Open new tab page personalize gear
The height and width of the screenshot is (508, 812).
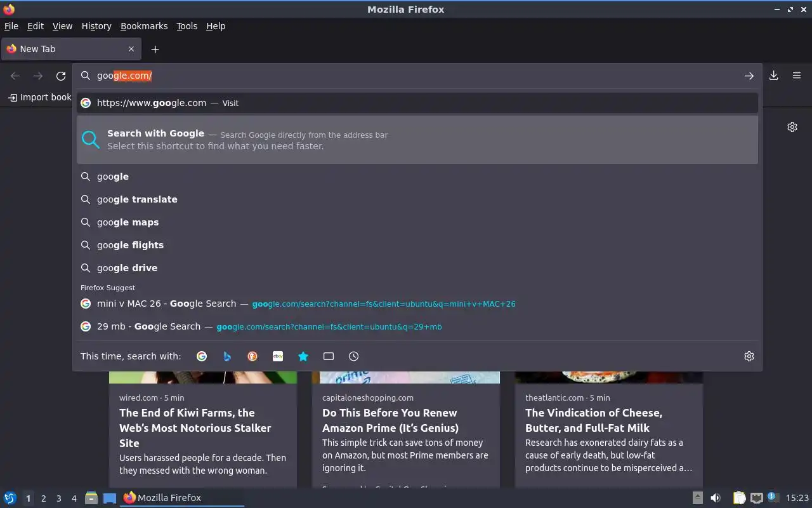coord(792,127)
